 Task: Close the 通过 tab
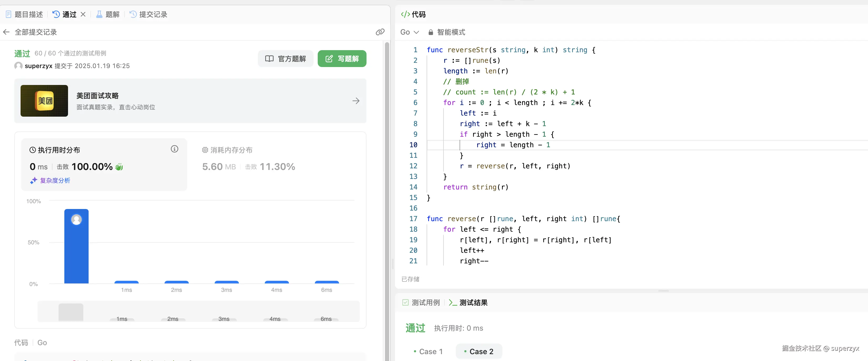pos(83,15)
